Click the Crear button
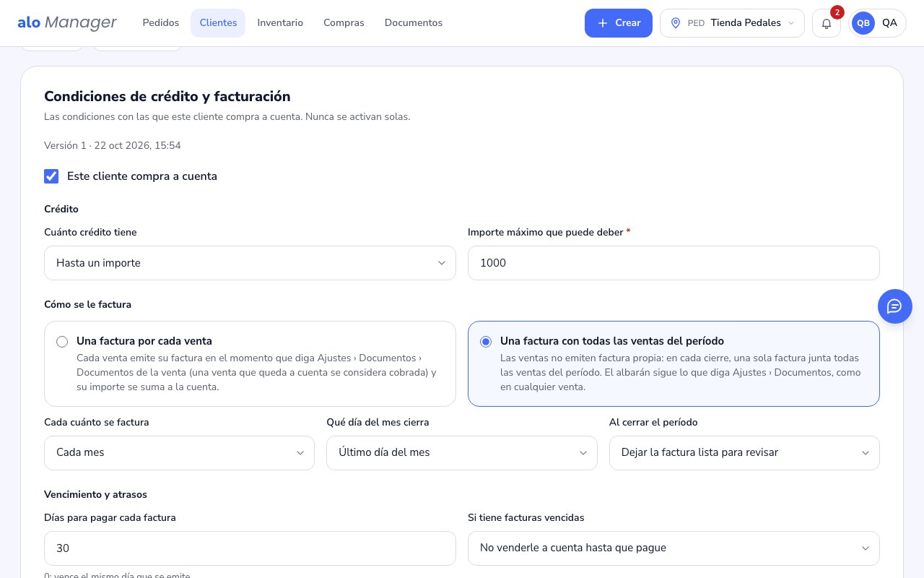 click(619, 23)
